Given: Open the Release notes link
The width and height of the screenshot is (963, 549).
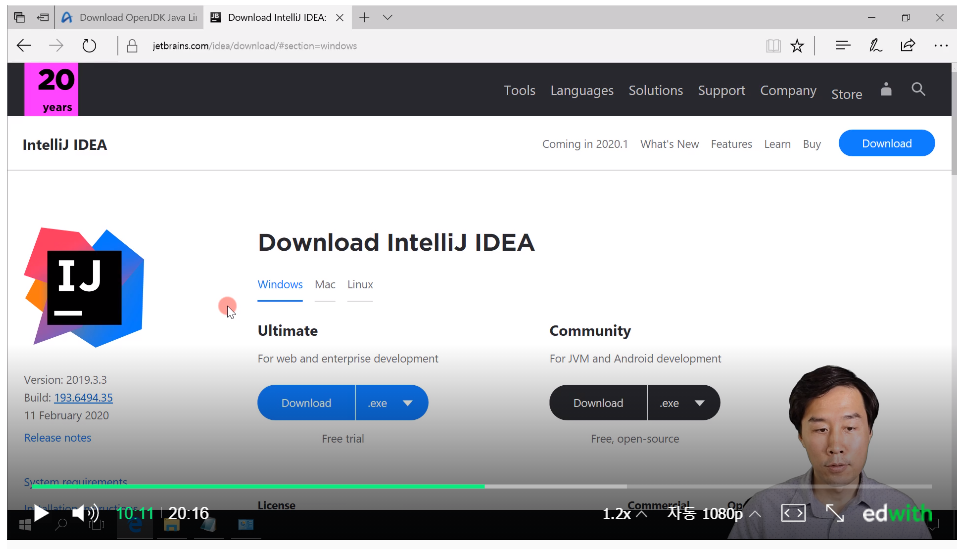Looking at the screenshot, I should point(58,438).
